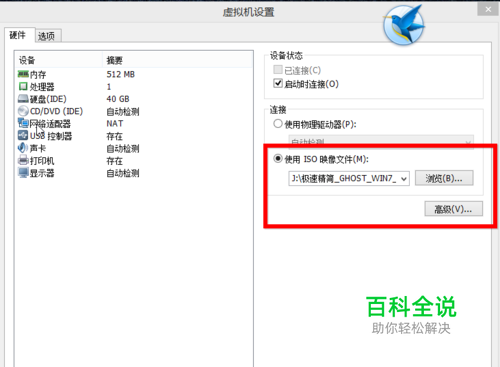This screenshot has width=500, height=367.
Task: Click the processor (处理器) icon
Action: 23,87
